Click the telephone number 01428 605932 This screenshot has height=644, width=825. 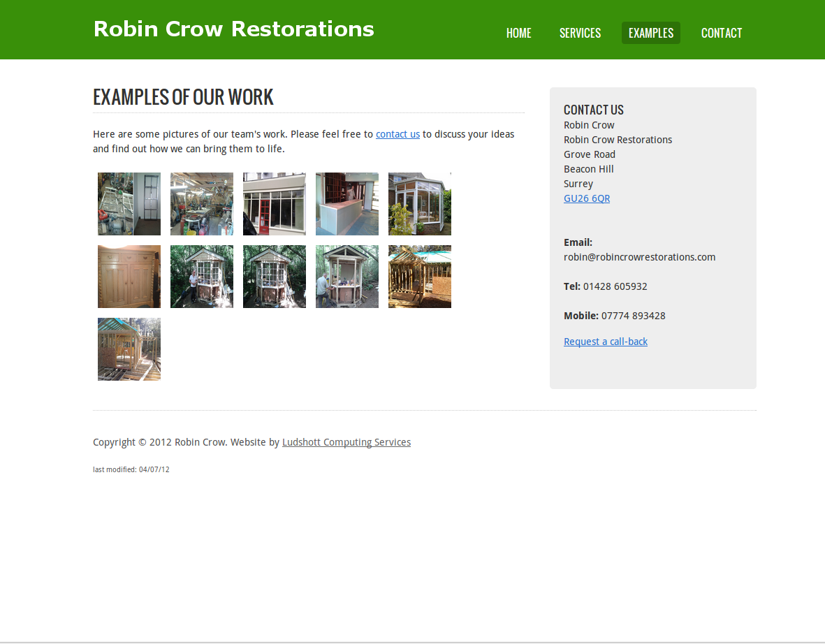(615, 287)
